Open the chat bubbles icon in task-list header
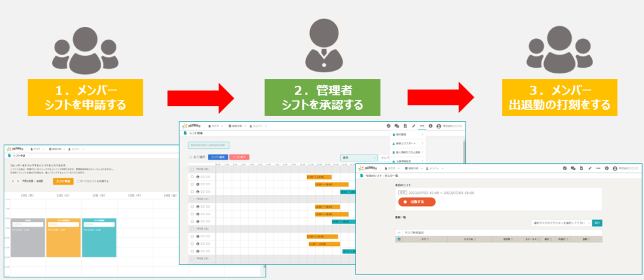The height and width of the screenshot is (280, 644). coord(572,168)
